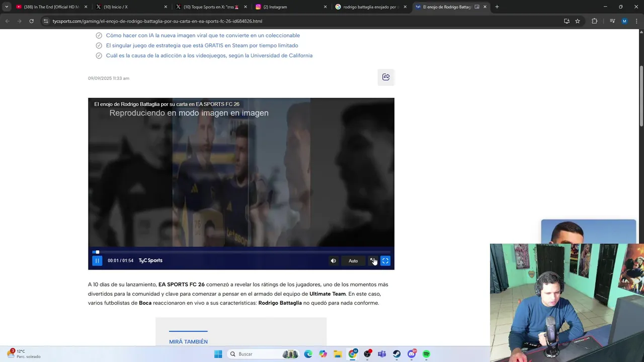Click the install app icon in address bar
The width and height of the screenshot is (644, 362).
click(567, 21)
